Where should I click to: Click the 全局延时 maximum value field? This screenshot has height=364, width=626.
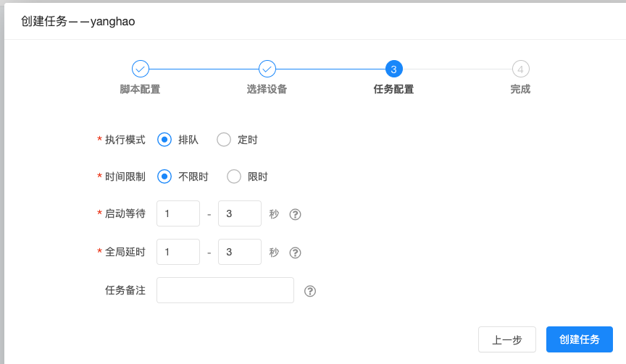[x=239, y=252]
